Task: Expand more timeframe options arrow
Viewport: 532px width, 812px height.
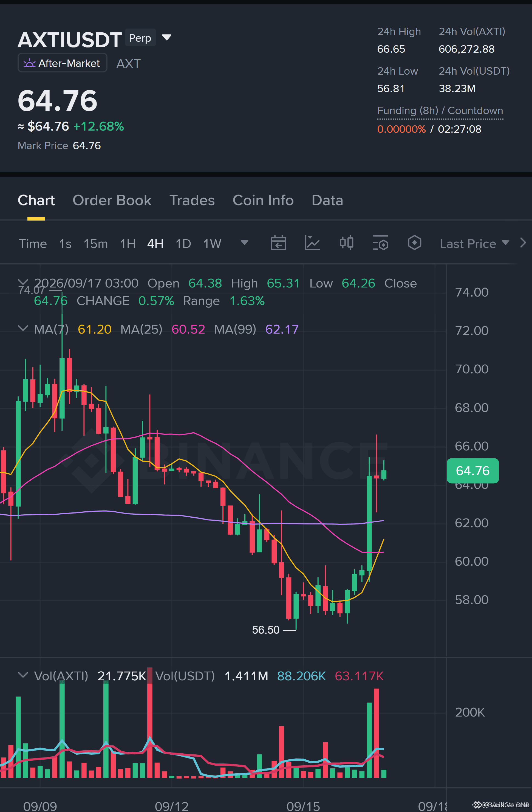Action: [244, 243]
